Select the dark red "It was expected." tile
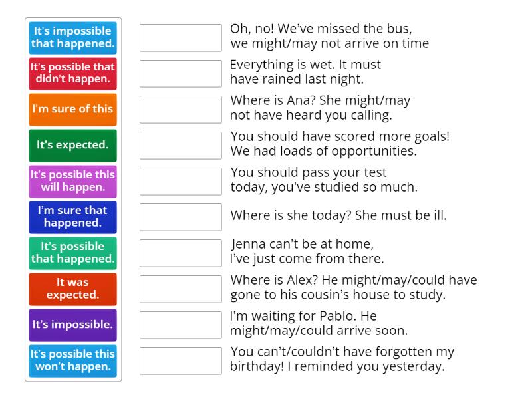Viewport: 532px width, 399px height. click(x=72, y=289)
